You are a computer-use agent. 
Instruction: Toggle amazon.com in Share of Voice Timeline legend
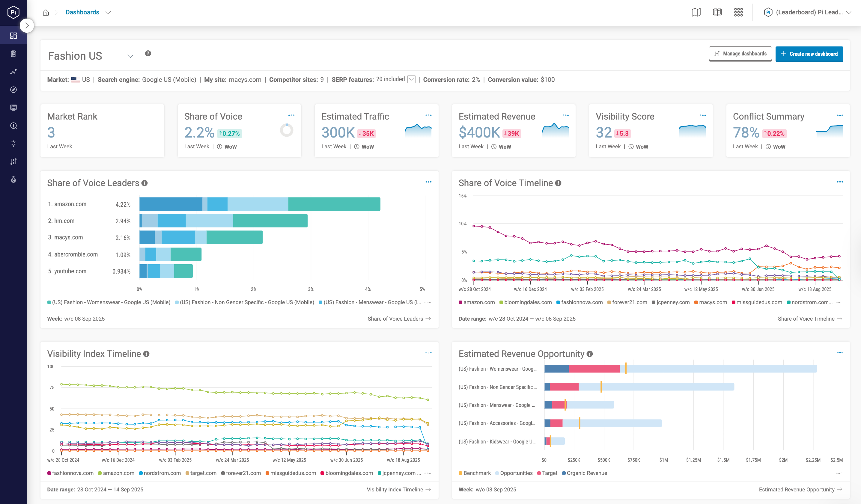477,302
